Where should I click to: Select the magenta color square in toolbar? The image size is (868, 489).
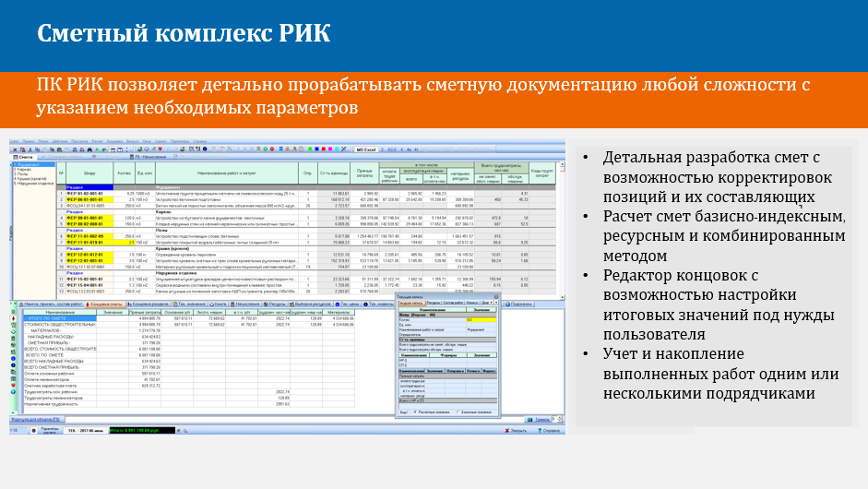point(330,149)
